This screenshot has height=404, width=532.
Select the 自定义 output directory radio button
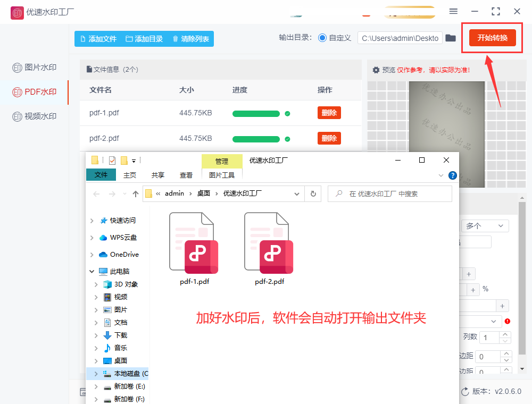322,38
